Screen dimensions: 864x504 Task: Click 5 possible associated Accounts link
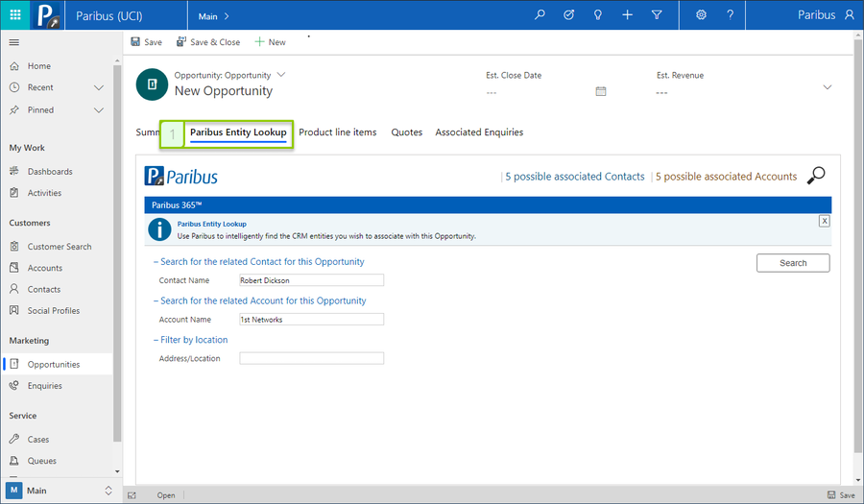coord(727,177)
